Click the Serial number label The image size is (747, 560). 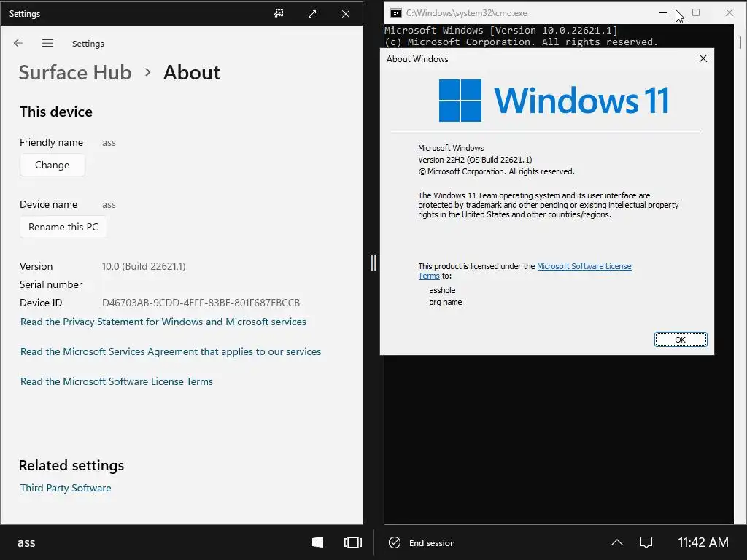click(51, 284)
